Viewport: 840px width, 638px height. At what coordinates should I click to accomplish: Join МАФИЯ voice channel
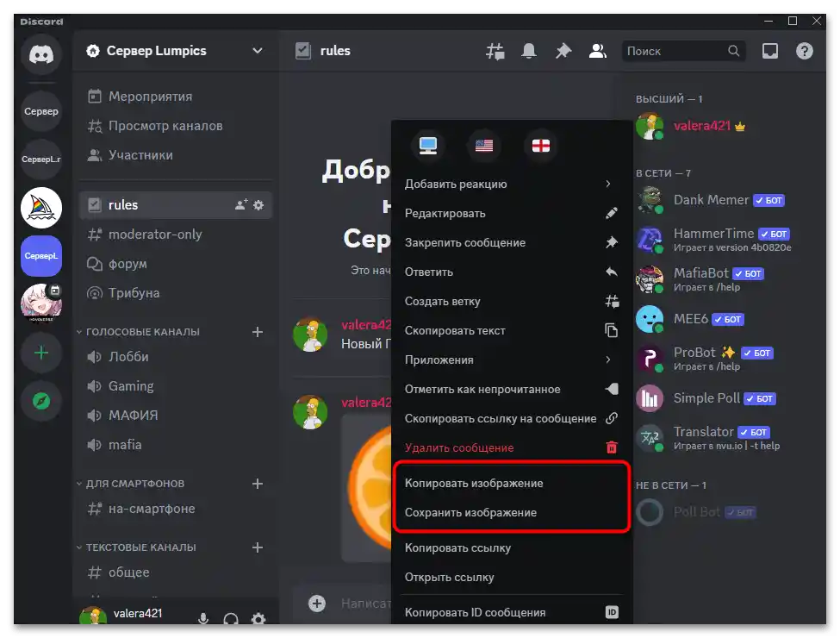(176, 416)
